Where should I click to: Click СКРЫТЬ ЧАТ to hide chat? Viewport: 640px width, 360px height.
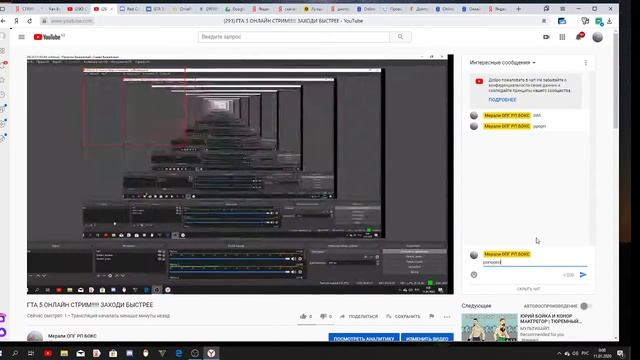pos(528,289)
